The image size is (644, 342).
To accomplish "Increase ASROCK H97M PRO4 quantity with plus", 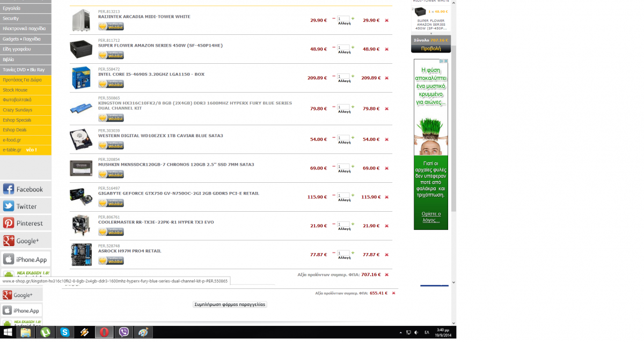I will (x=353, y=253).
